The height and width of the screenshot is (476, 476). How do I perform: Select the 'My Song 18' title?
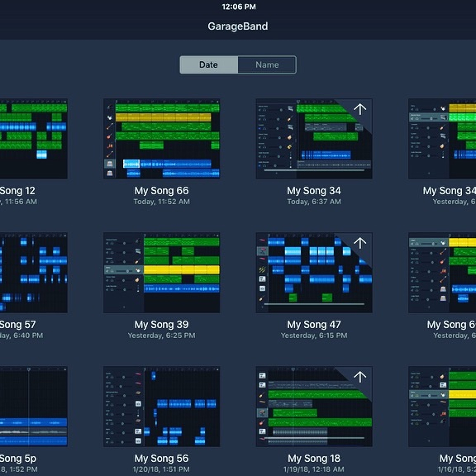(x=314, y=459)
